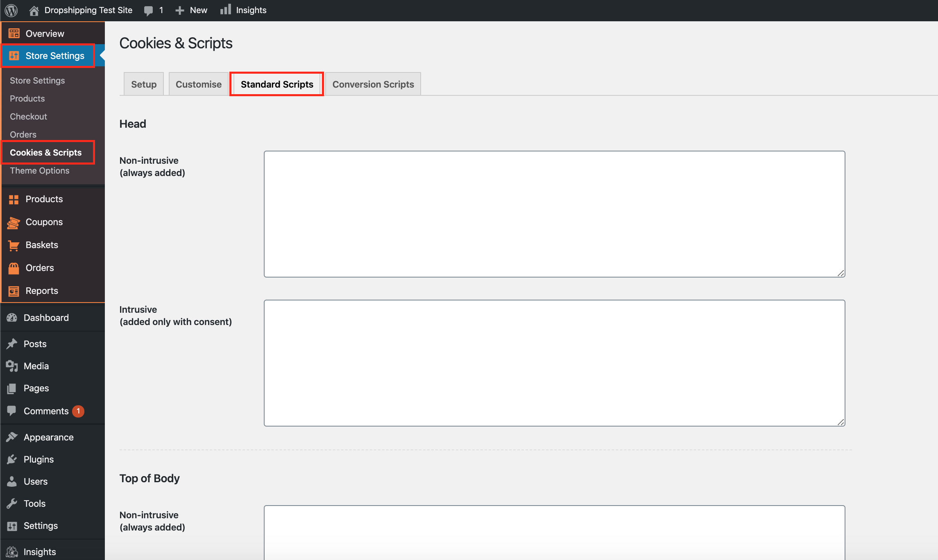The width and height of the screenshot is (938, 560).
Task: Open Theme Options submenu item
Action: [x=39, y=171]
